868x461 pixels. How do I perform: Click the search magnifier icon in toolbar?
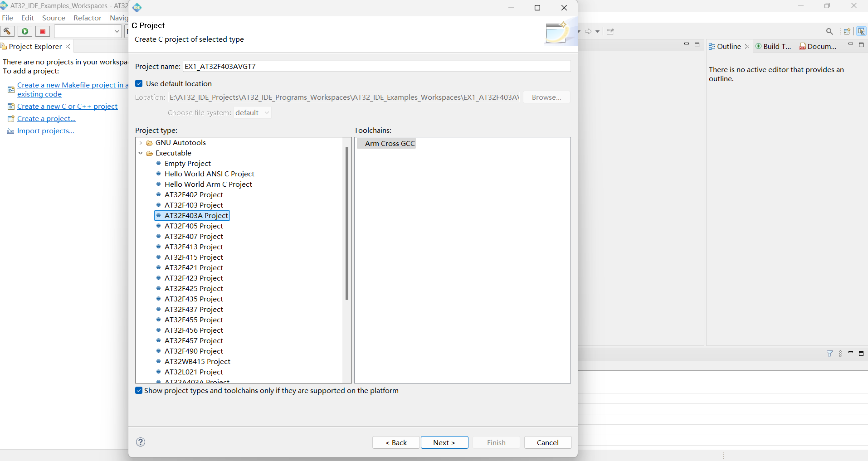[x=829, y=31]
